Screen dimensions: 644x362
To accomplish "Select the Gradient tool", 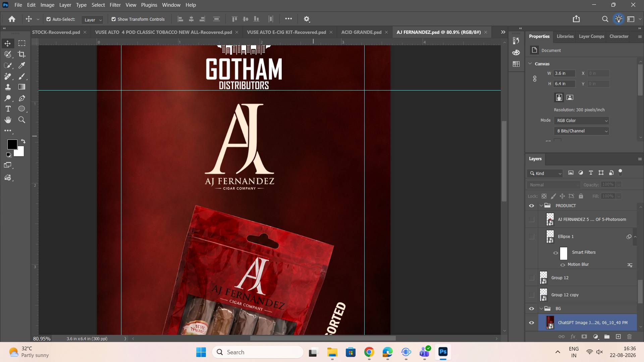I will coord(22,87).
